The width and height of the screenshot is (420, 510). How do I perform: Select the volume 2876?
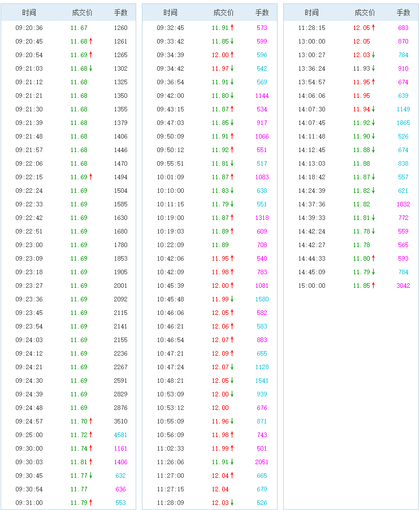pyautogui.click(x=120, y=408)
